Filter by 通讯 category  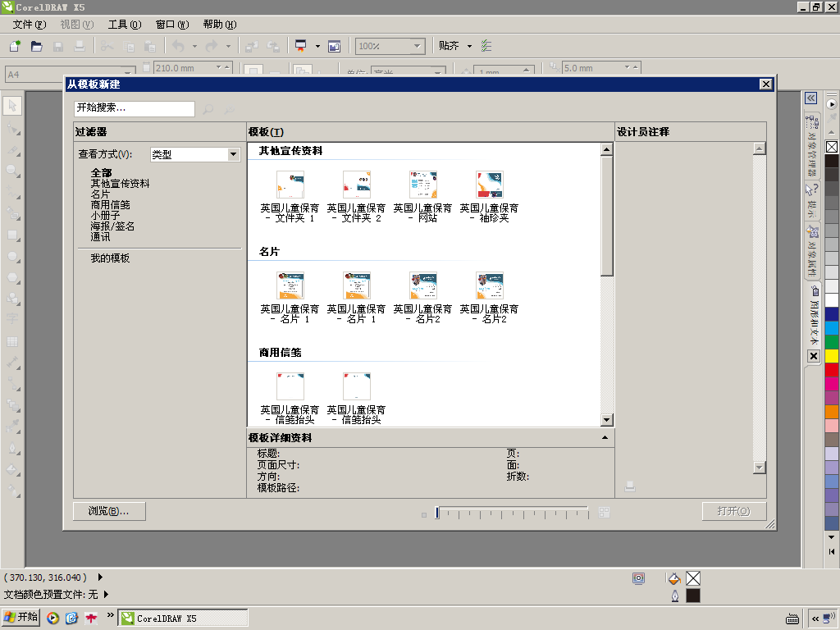click(x=100, y=237)
